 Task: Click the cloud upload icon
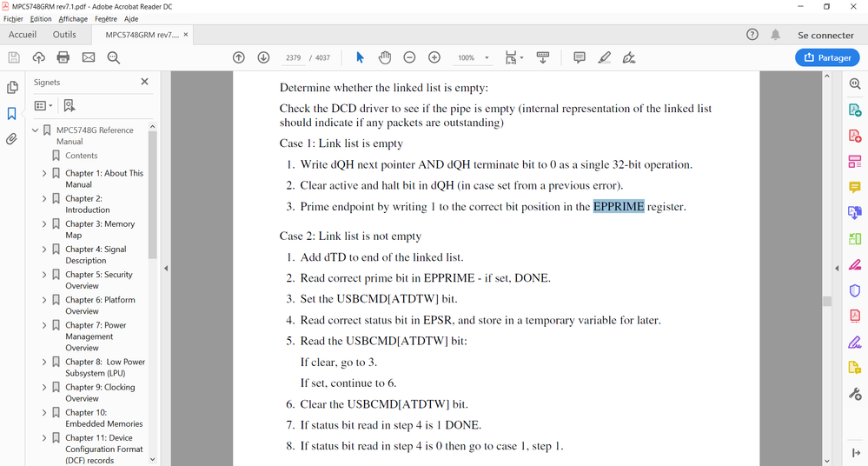[39, 57]
